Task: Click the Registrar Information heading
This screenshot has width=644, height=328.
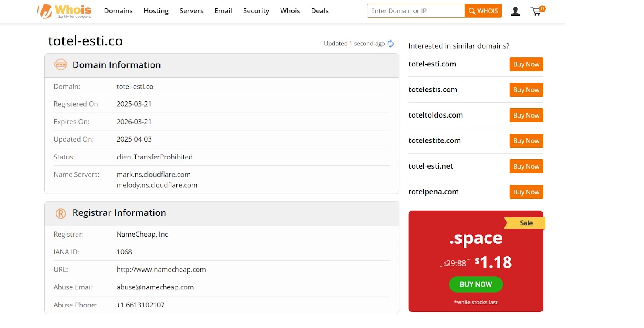Action: 119,212
